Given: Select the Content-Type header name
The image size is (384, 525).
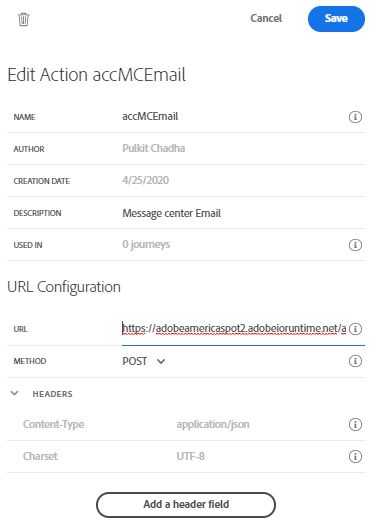Looking at the screenshot, I should point(54,424).
